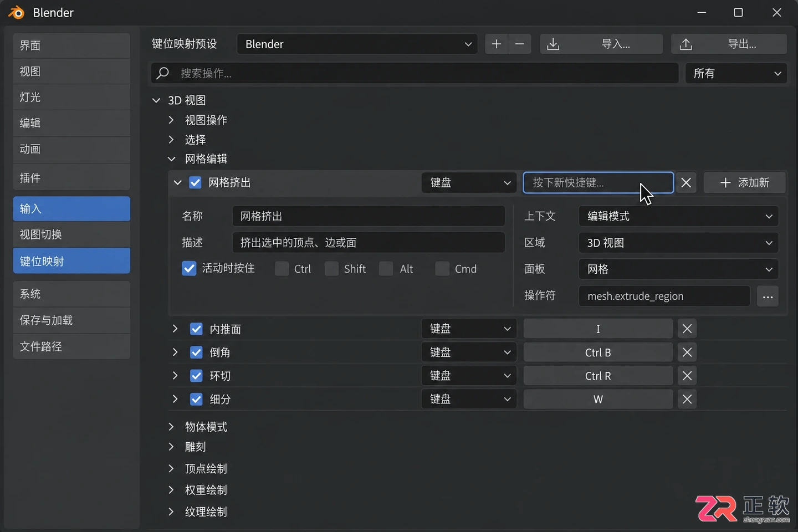The image size is (798, 532).
Task: Click the search magnifier icon
Action: point(163,73)
